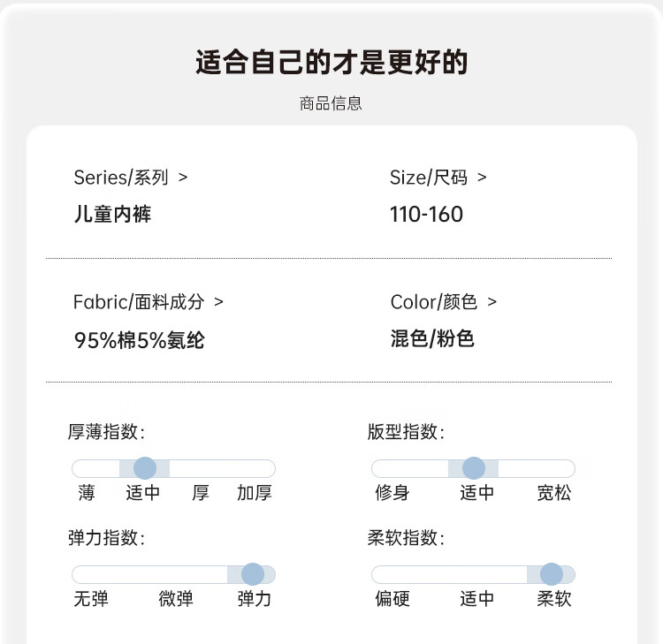Click the 95%棉5%氨纶 fabric text
This screenshot has height=644, width=663.
pyautogui.click(x=140, y=340)
